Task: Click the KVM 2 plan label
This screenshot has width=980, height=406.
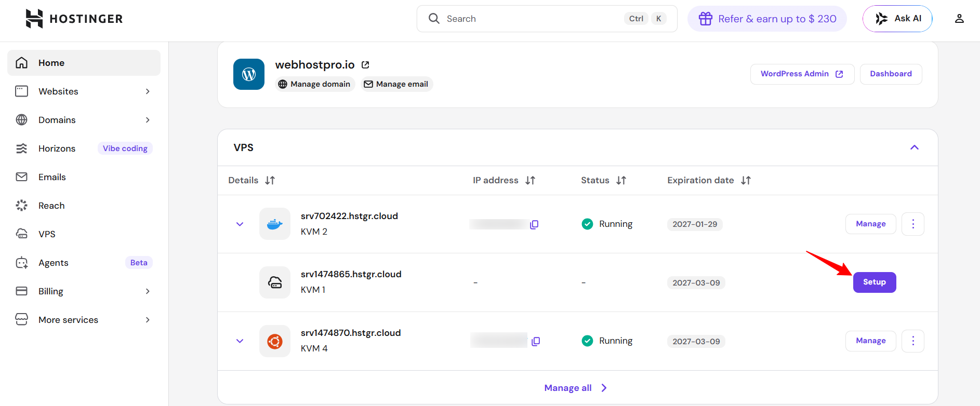Action: (314, 232)
